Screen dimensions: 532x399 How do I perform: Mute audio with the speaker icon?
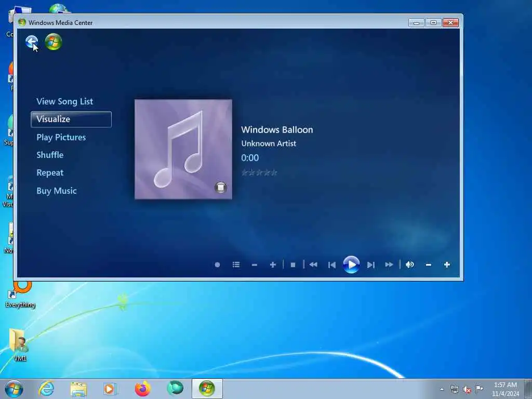tap(409, 264)
